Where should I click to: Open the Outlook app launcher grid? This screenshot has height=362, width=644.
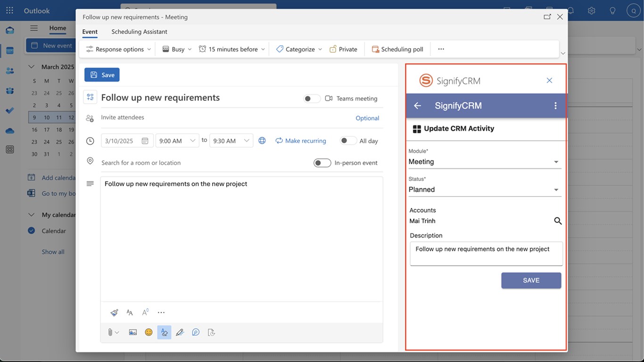click(9, 10)
